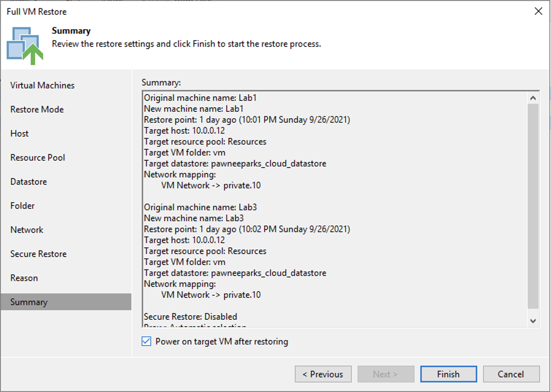Cancel the restore wizard

[511, 374]
